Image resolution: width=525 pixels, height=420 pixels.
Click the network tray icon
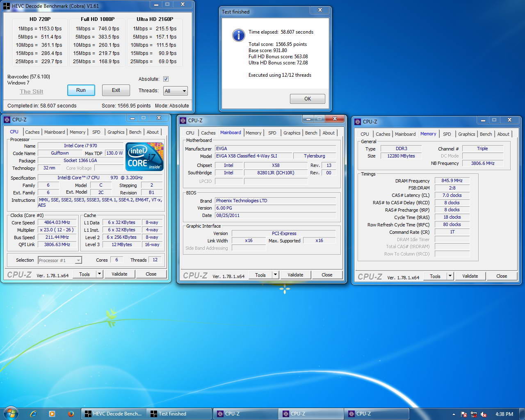[x=474, y=414]
